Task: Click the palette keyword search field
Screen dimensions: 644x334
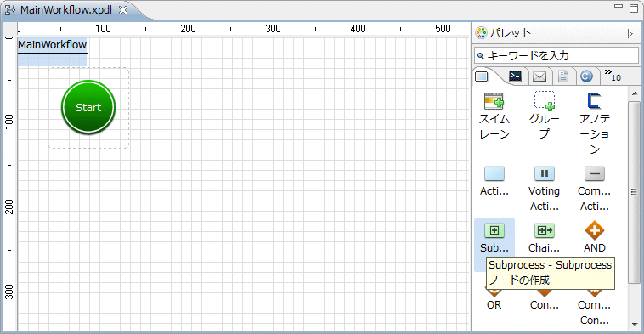Action: coord(556,55)
